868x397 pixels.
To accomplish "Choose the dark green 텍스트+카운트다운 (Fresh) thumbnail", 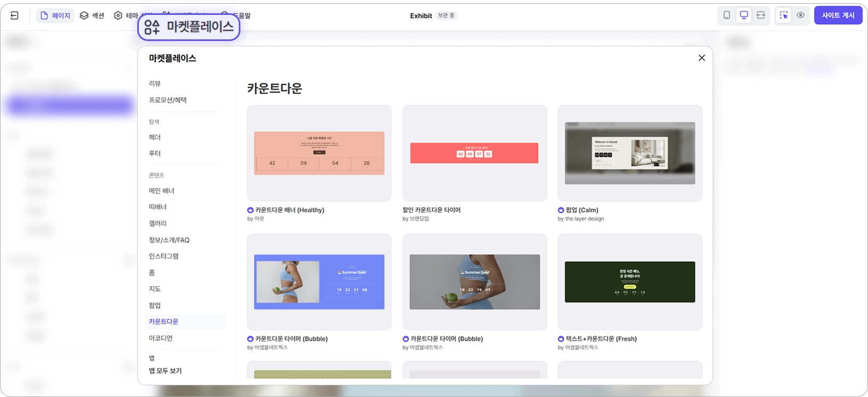I will [630, 282].
